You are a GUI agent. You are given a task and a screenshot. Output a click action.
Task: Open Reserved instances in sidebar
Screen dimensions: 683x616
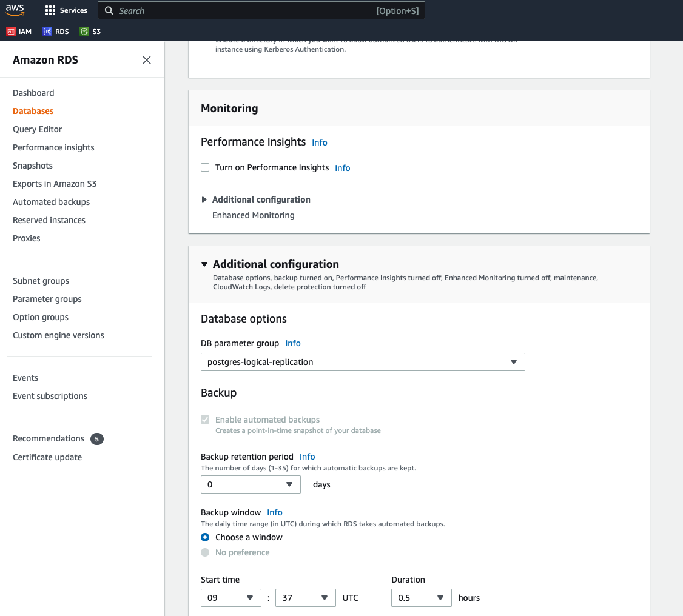click(49, 220)
